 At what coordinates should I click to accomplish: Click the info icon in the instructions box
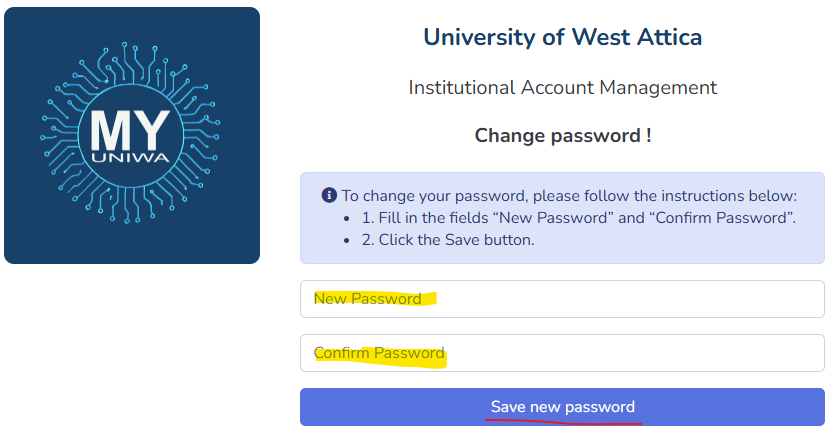(329, 196)
